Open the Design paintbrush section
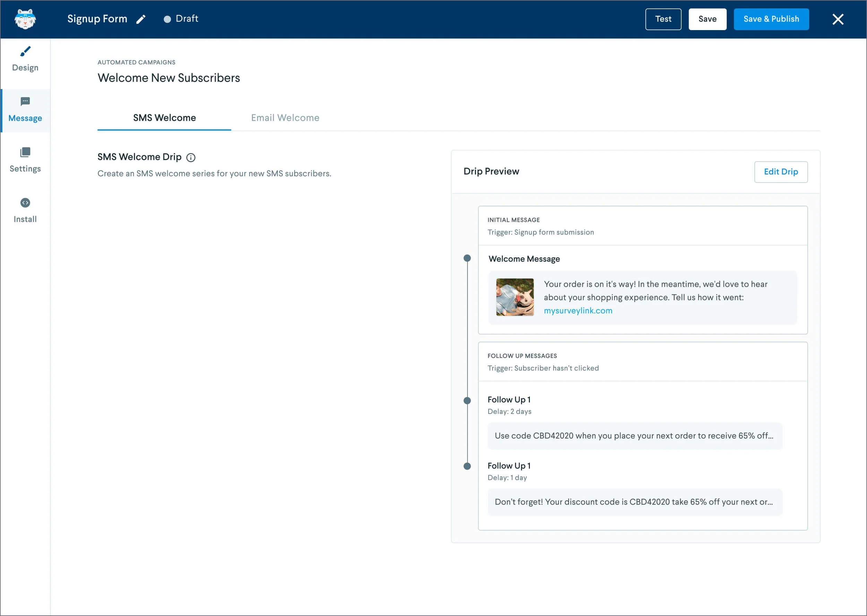The width and height of the screenshot is (867, 616). tap(25, 52)
